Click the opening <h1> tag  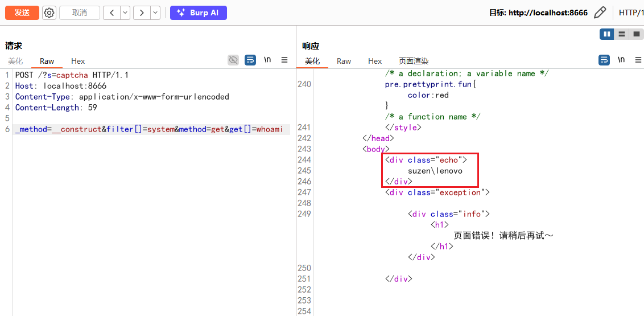439,225
